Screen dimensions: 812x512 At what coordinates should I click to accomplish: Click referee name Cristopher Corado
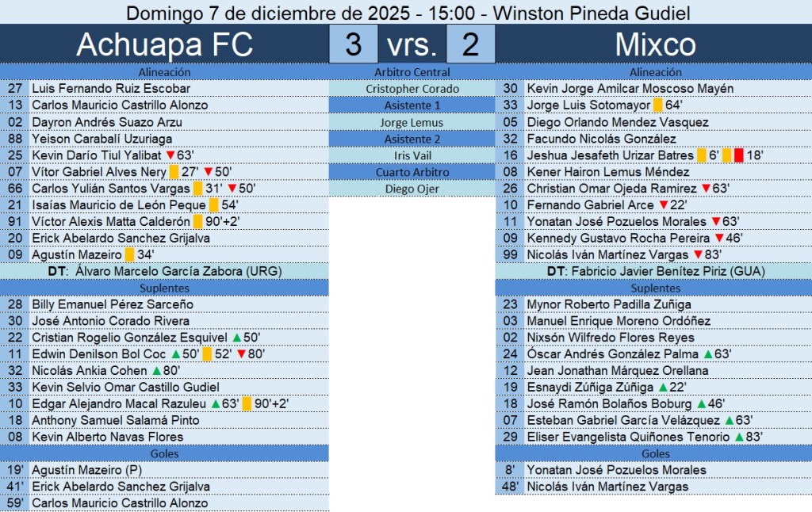pyautogui.click(x=412, y=89)
